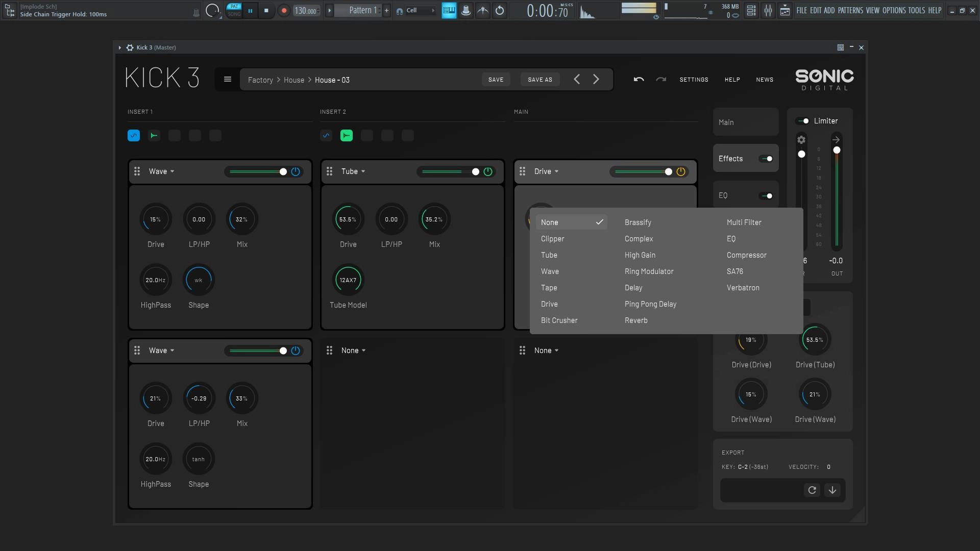980x551 pixels.
Task: Open the Drive effect type dropdown
Action: click(x=546, y=171)
